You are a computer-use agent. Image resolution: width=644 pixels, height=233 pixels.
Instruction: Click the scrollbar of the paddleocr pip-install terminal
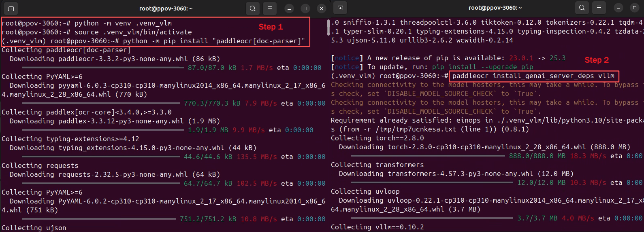coord(328,28)
